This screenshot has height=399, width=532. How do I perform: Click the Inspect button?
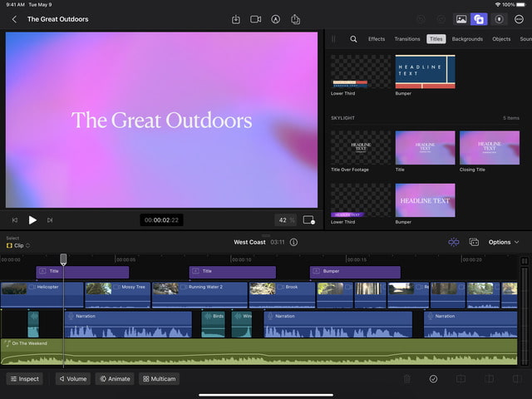point(25,378)
